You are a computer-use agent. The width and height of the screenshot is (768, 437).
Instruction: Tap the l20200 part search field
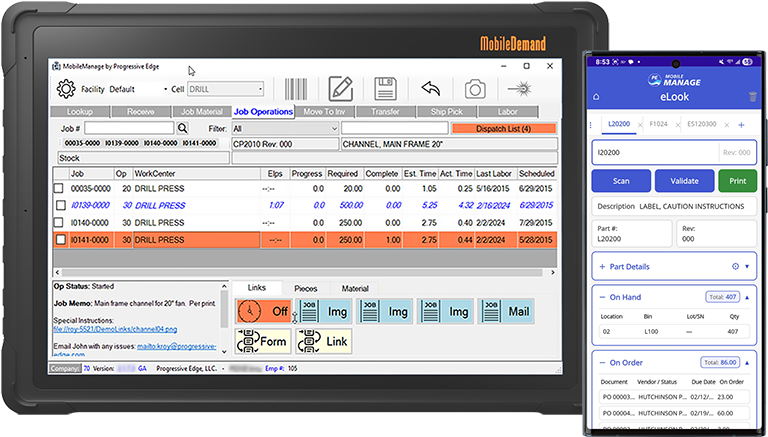point(656,153)
